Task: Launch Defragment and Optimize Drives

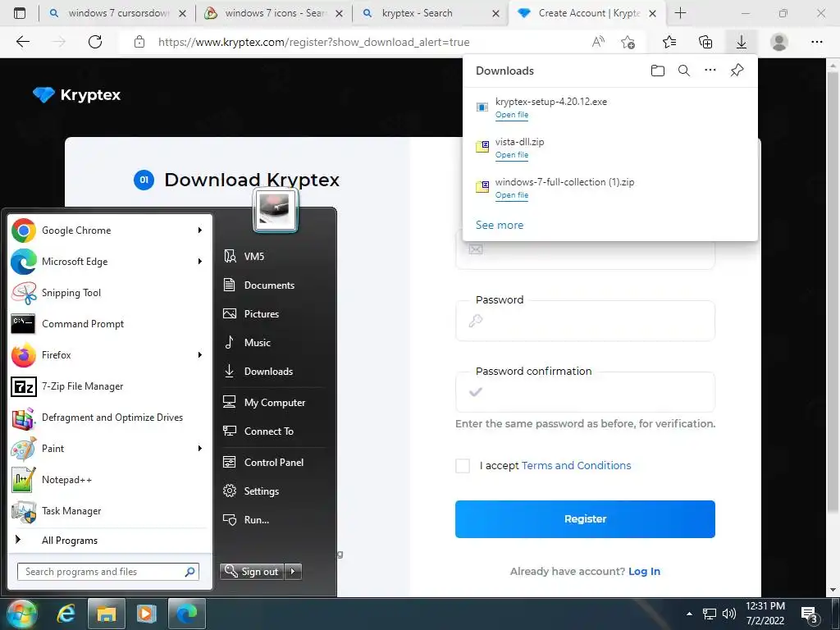Action: (110, 418)
